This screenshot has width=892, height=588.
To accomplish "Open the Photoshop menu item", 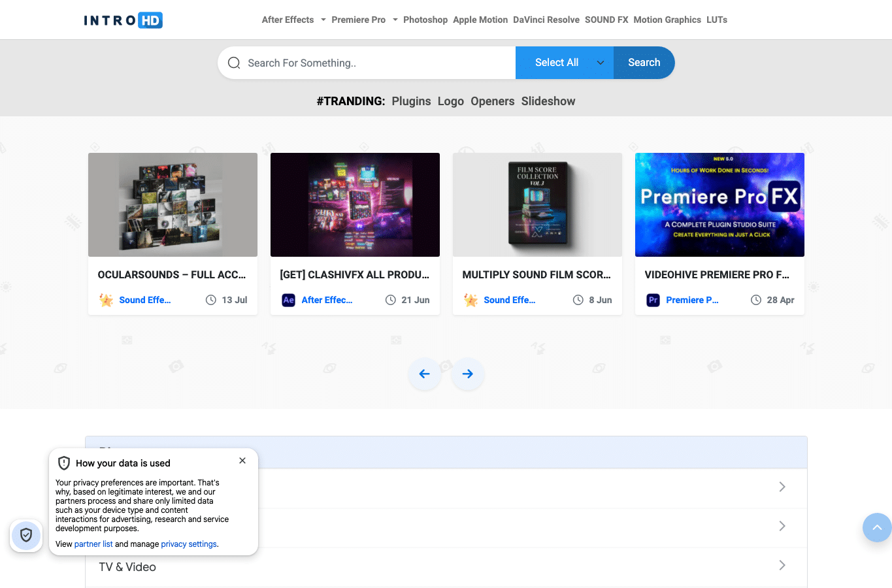I will click(x=425, y=20).
